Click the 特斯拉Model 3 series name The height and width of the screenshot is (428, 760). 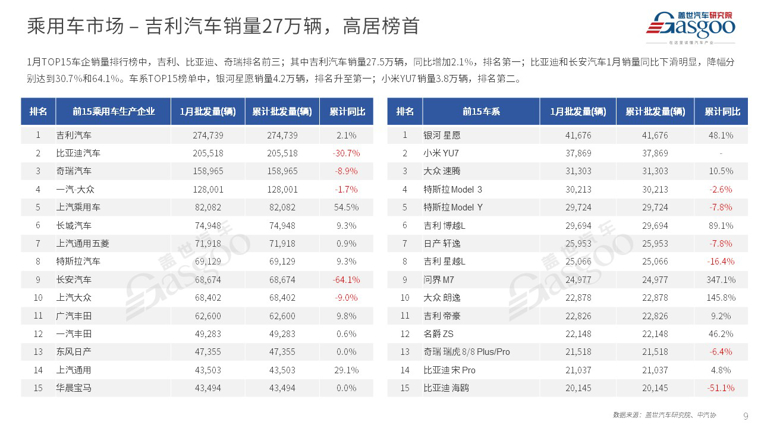[453, 190]
